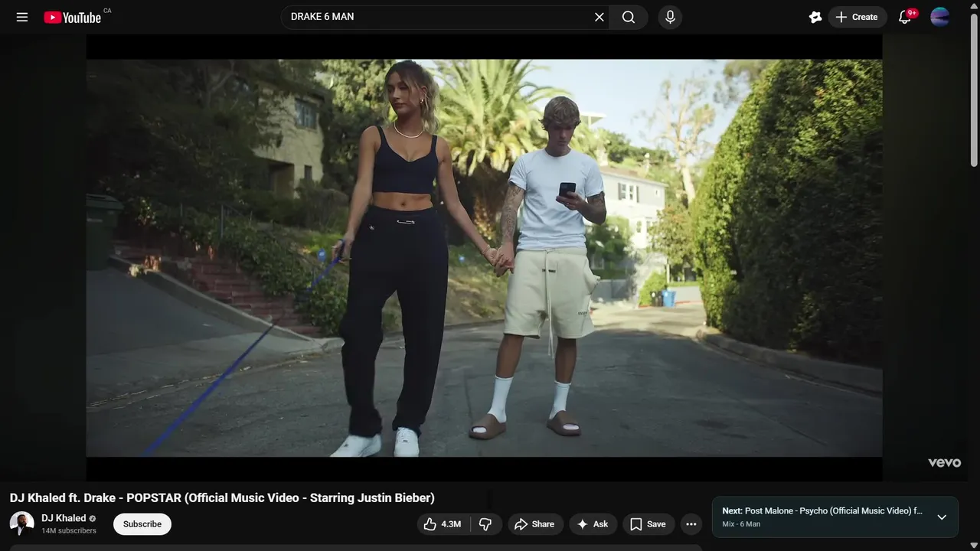Subscribe to DJ Khaled
This screenshot has width=980, height=551.
[142, 524]
